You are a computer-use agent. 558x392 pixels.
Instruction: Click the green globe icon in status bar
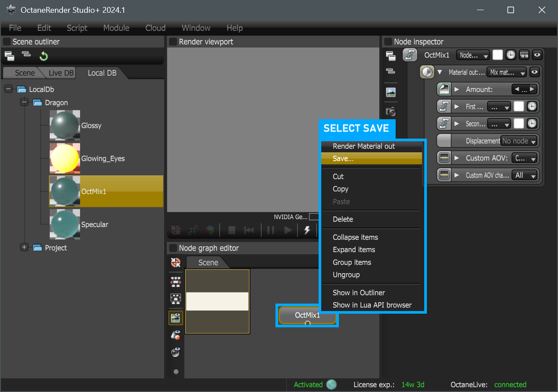coord(331,385)
